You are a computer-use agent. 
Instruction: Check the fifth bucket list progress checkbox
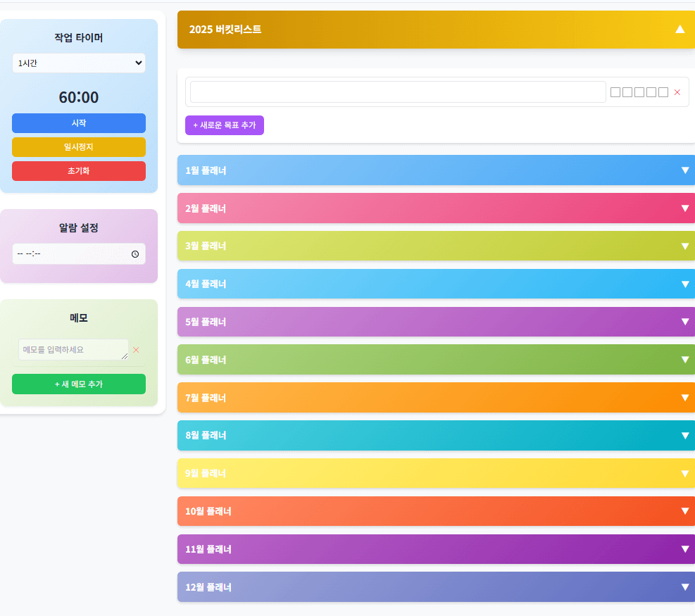[x=663, y=92]
